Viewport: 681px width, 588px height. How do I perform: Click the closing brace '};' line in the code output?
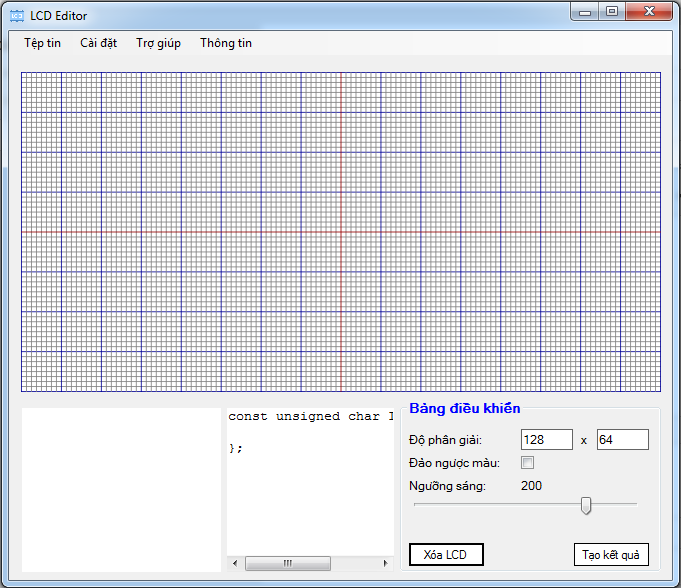[x=235, y=448]
